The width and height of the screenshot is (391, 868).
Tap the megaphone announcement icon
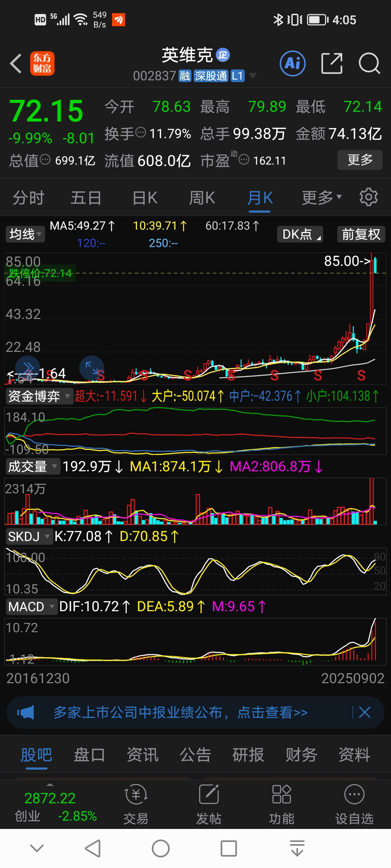point(26,712)
